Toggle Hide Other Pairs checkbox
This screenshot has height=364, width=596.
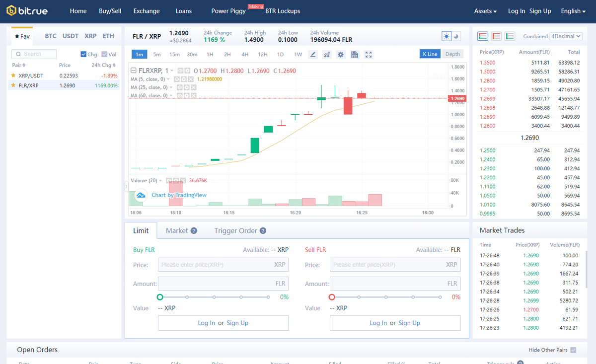573,350
